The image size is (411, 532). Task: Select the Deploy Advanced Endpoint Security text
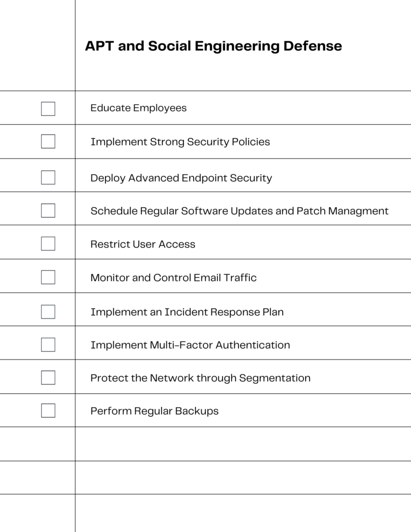click(x=181, y=178)
